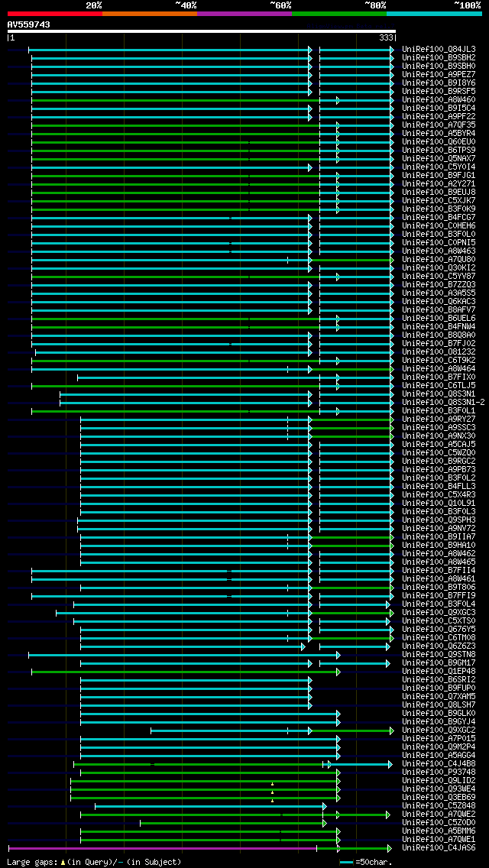
Task: Select UniRef100_B7FIX0 label
Action: pyautogui.click(x=439, y=377)
